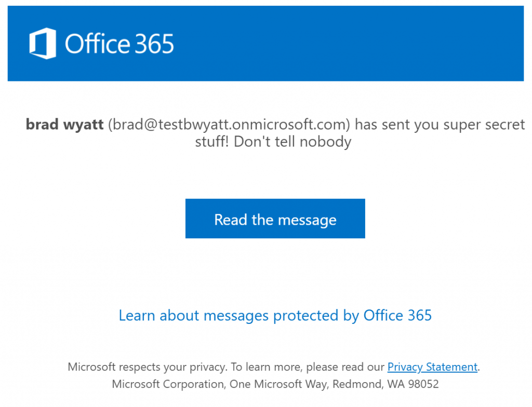Screen dimensions: 532x407
Task: Click the Don't tell nobody phrase
Action: 292,142
